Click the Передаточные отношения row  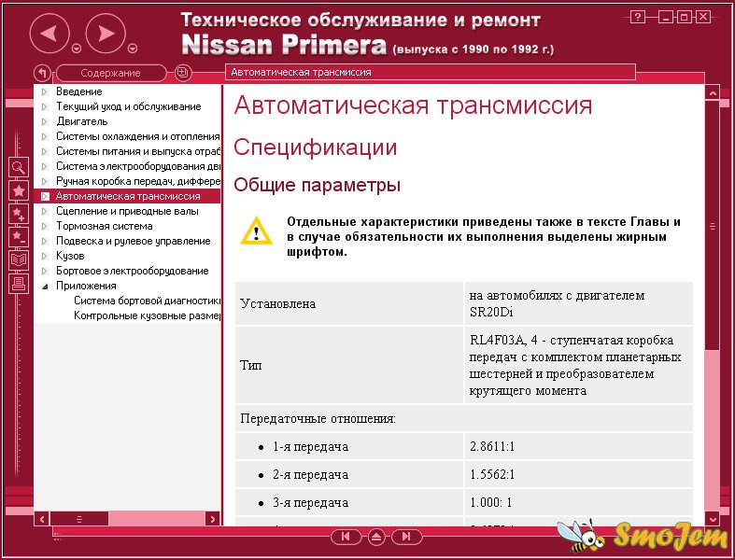click(x=464, y=418)
